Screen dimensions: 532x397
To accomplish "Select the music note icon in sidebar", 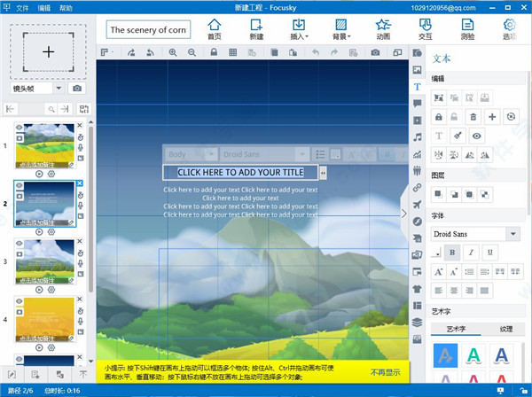I will (x=417, y=136).
